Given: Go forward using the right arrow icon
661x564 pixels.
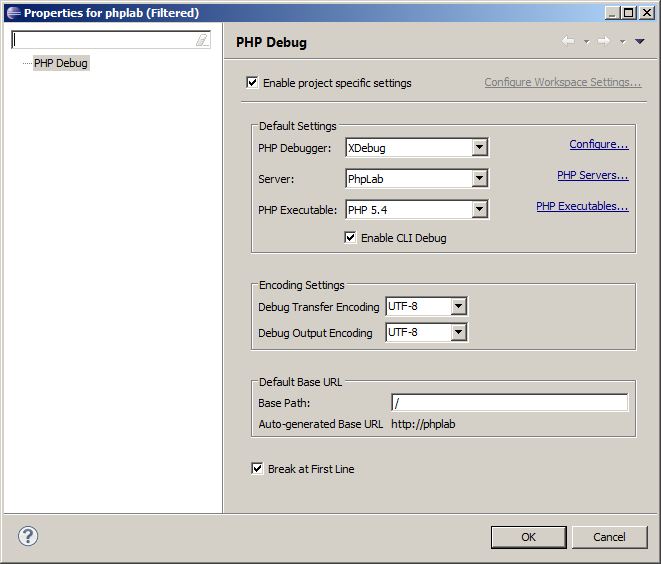Looking at the screenshot, I should (604, 41).
